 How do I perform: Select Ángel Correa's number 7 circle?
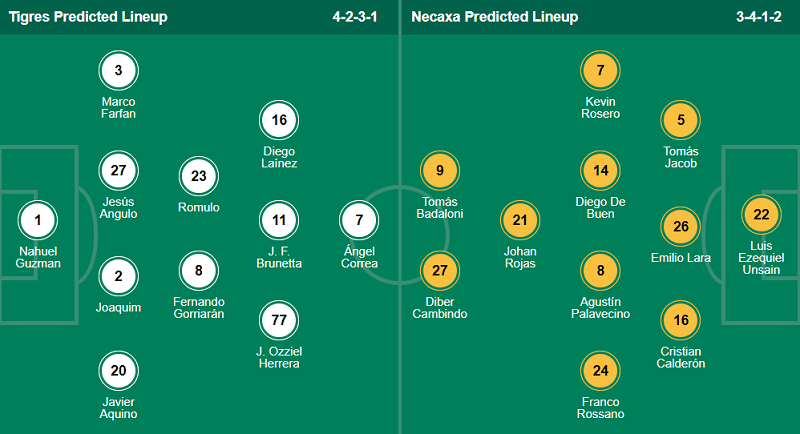click(359, 220)
